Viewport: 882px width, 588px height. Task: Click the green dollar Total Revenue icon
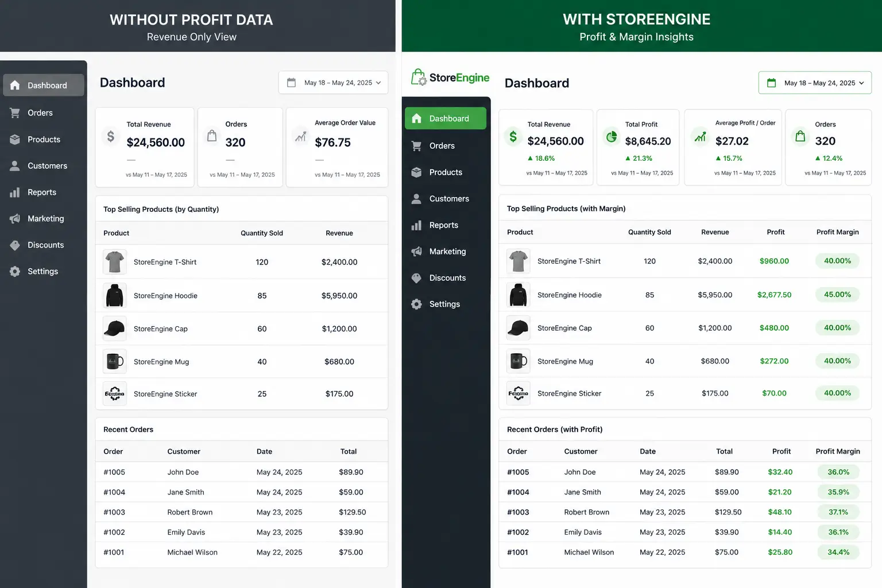coord(513,137)
